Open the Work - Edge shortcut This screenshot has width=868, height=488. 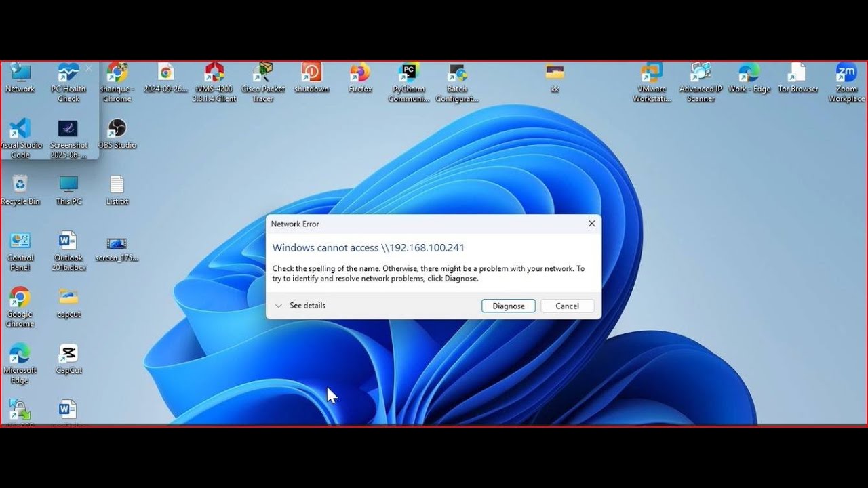tap(749, 78)
